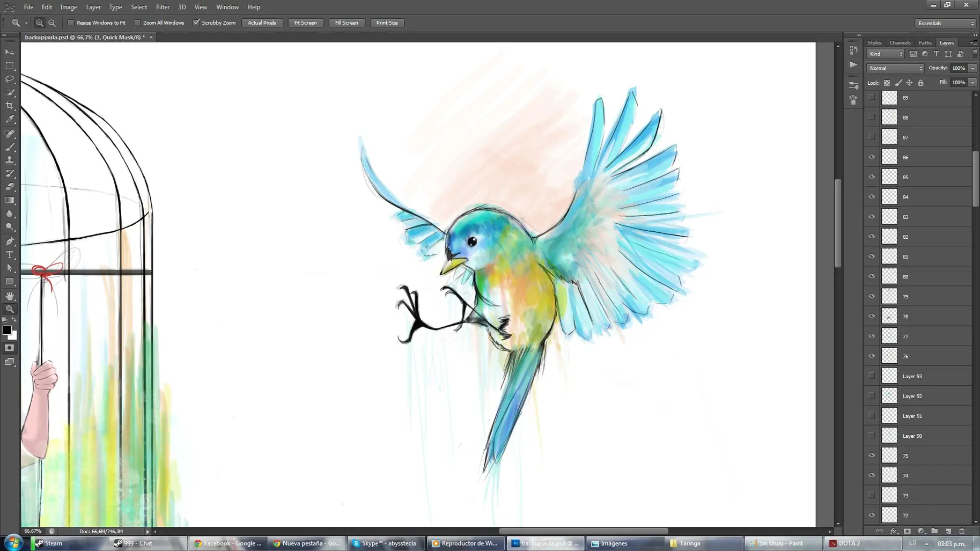Collapse the right panels with double arrows

pyautogui.click(x=975, y=35)
